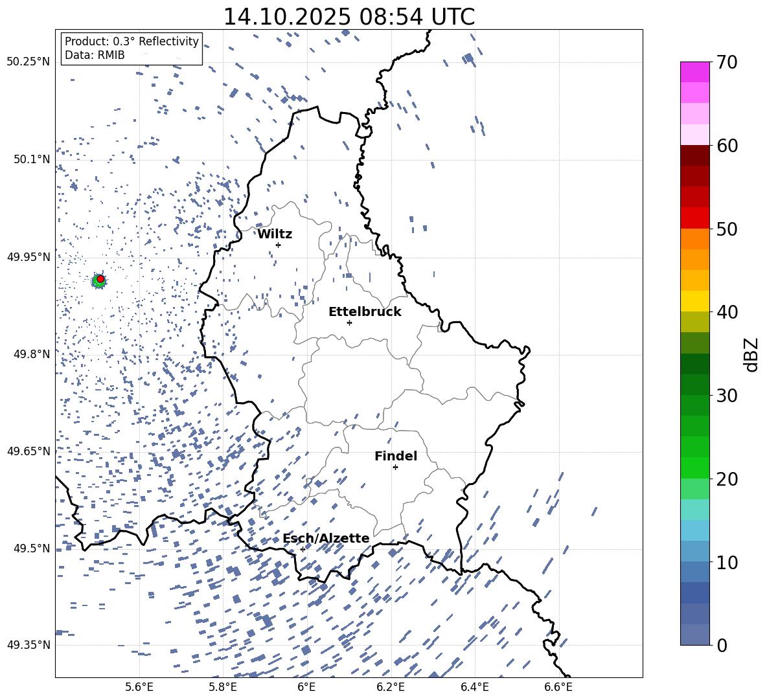767x700 pixels.
Task: Click the 5.6°E longitude label
Action: (139, 687)
